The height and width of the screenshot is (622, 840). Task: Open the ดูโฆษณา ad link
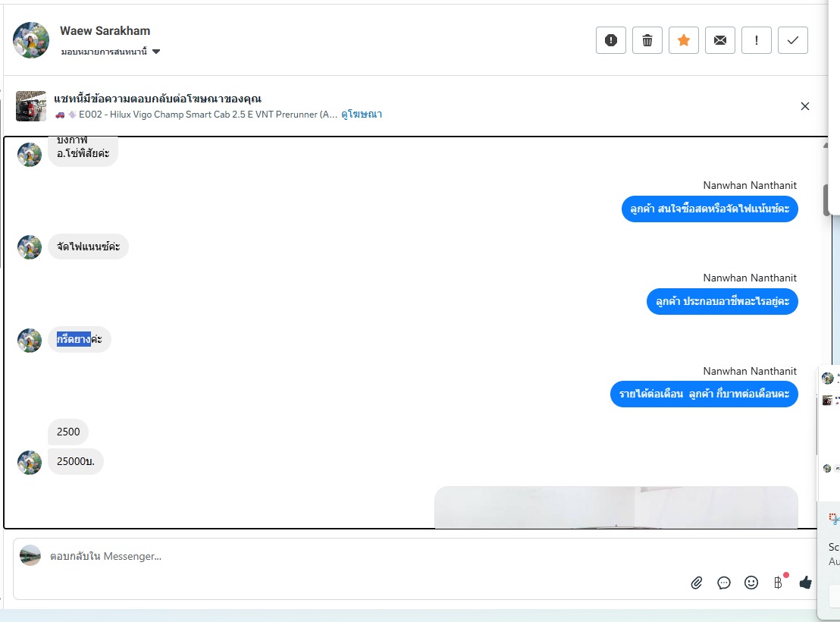[x=362, y=115]
